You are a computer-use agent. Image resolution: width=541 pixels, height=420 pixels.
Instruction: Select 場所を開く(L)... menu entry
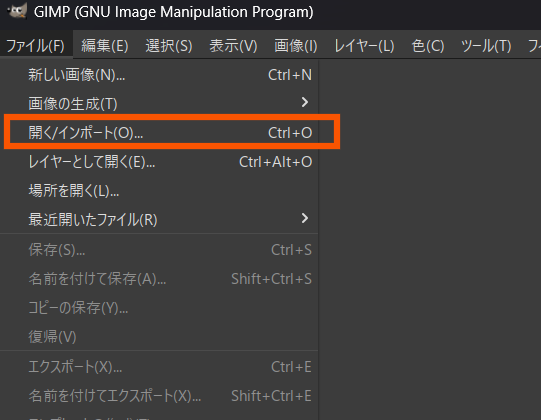(159, 191)
